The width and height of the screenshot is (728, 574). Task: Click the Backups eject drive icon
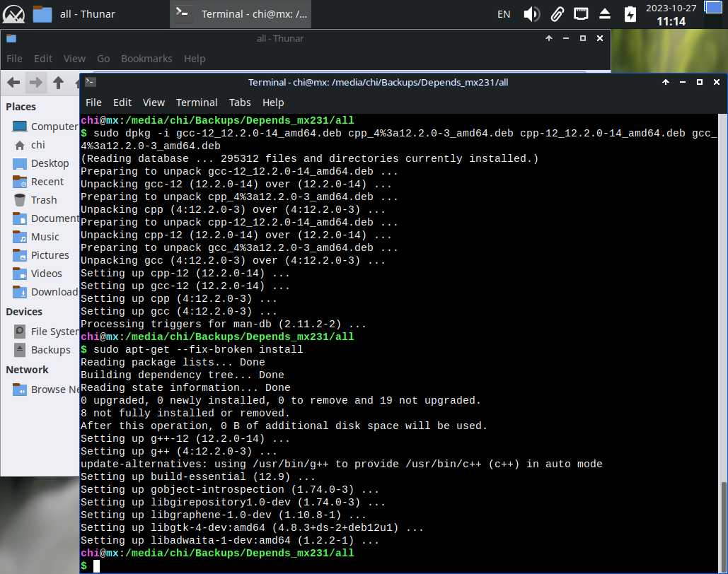pos(20,350)
